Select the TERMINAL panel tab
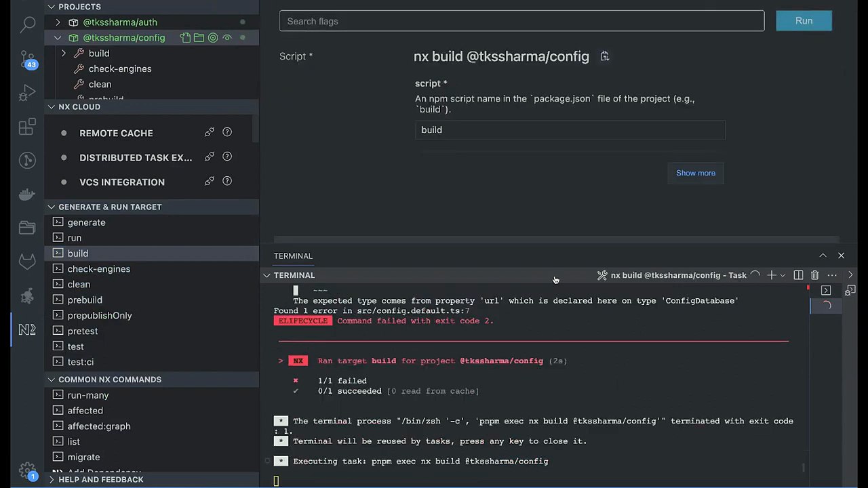868x488 pixels. 293,256
